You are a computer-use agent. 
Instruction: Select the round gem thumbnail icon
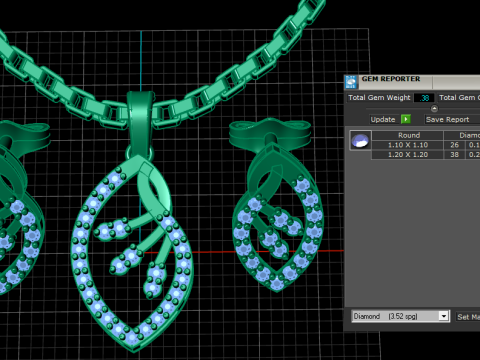(x=360, y=140)
